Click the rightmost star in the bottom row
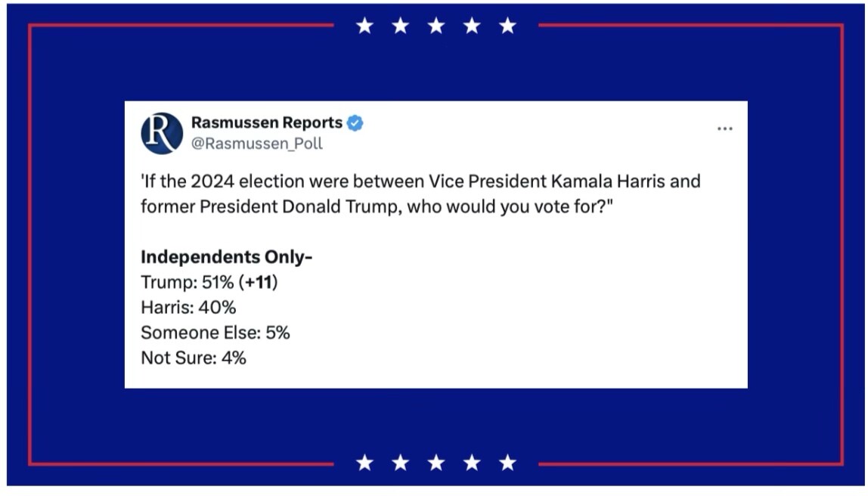Image resolution: width=868 pixels, height=496 pixels. pos(507,462)
